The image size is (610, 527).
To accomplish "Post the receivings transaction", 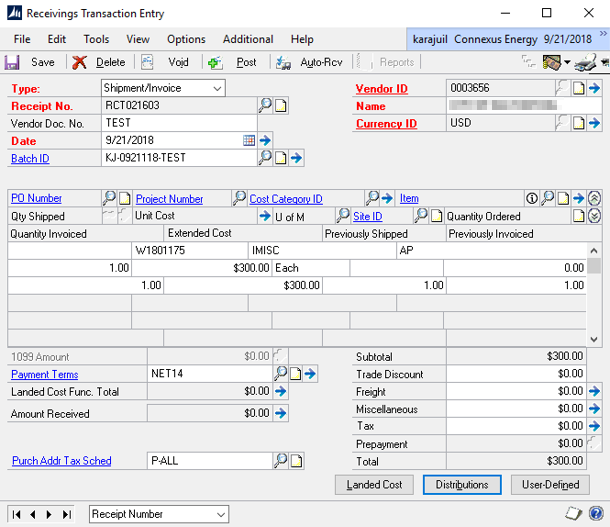I will pos(235,62).
